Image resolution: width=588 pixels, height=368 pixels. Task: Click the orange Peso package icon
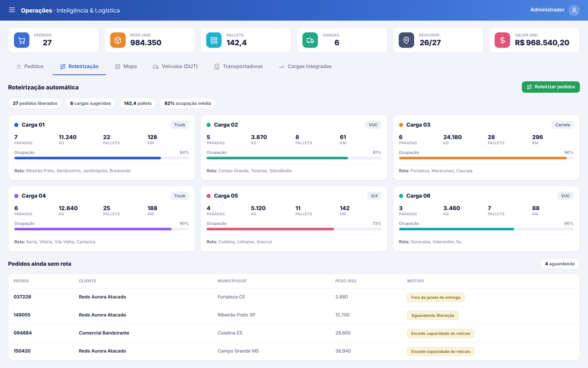coord(118,40)
